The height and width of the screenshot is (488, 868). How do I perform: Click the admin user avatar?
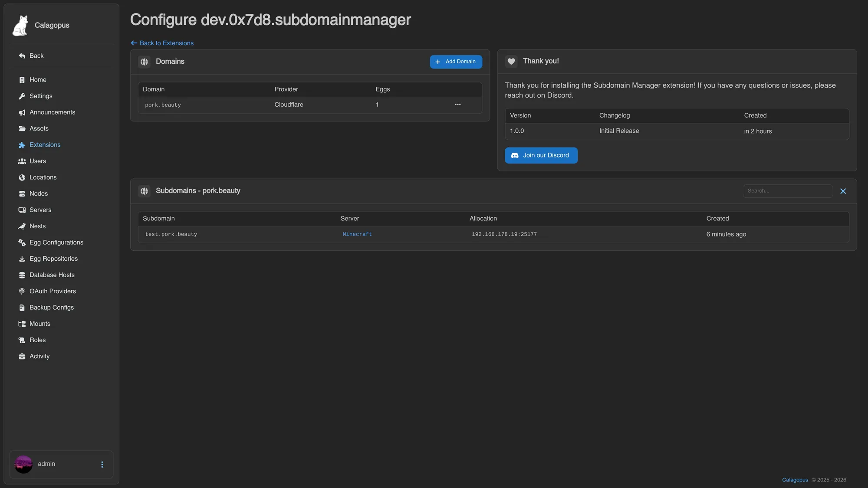point(23,464)
